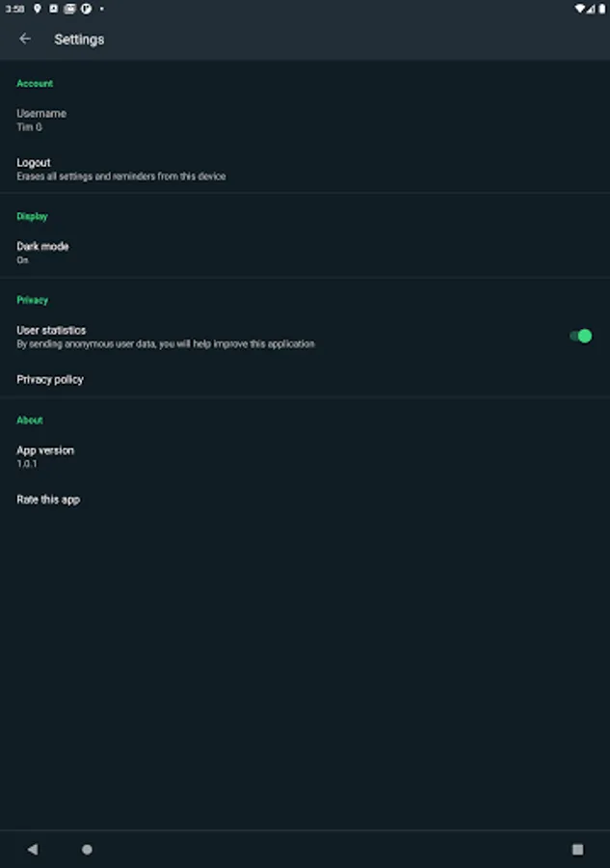Image resolution: width=610 pixels, height=868 pixels.
Task: Tap the Username entry Tim G
Action: coord(40,120)
